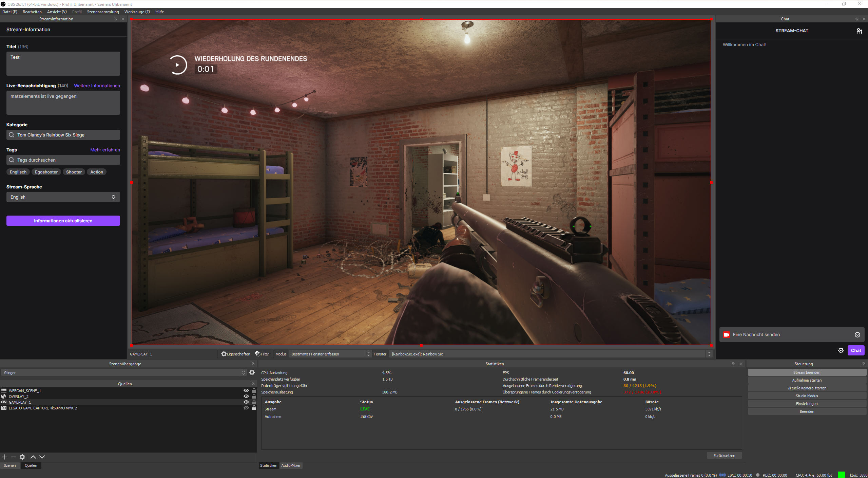Unlock the GAMEPLAY_1 source lock
Screen dimensions: 868x478
254,402
